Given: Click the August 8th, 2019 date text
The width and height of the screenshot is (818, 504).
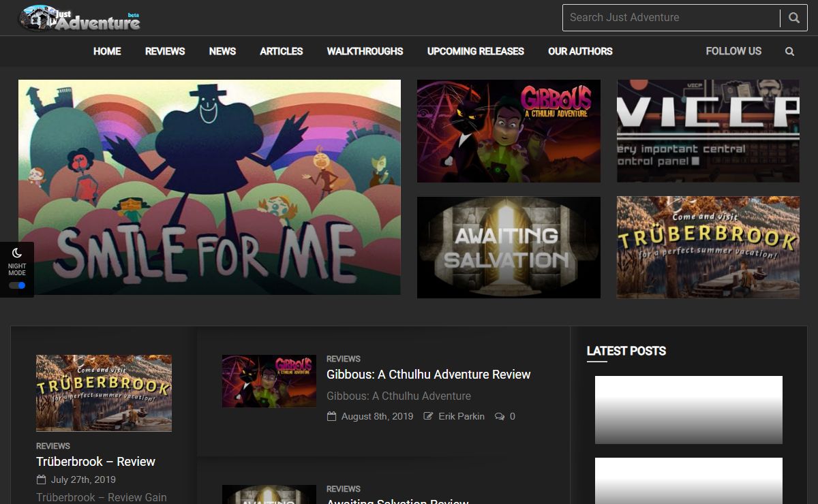Looking at the screenshot, I should tap(377, 416).
